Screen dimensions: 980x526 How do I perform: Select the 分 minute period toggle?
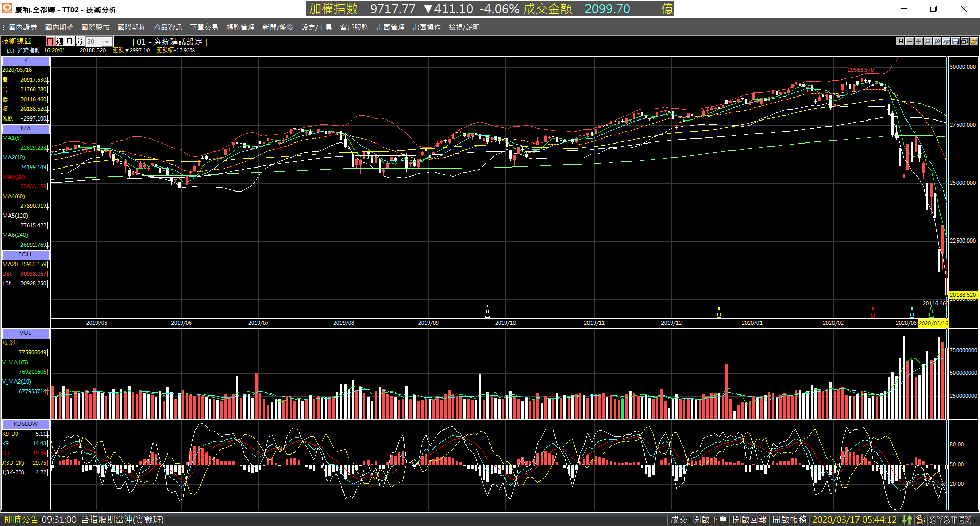click(x=79, y=41)
